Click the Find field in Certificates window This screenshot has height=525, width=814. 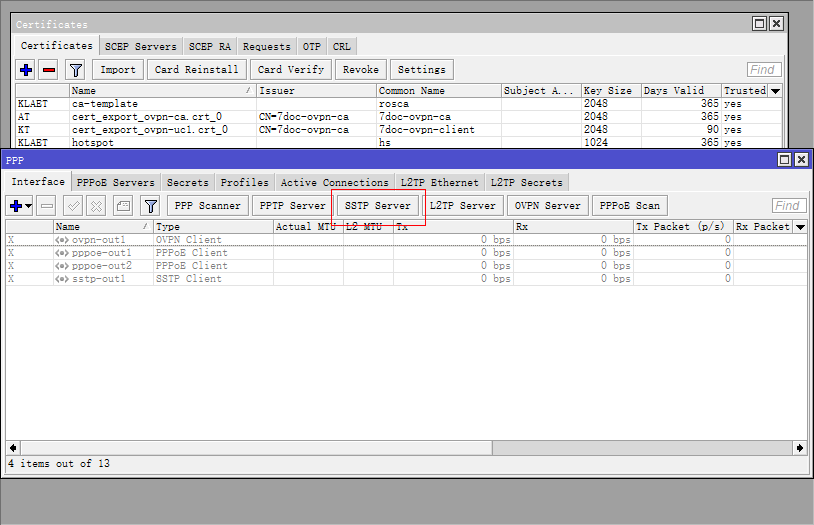[x=765, y=70]
